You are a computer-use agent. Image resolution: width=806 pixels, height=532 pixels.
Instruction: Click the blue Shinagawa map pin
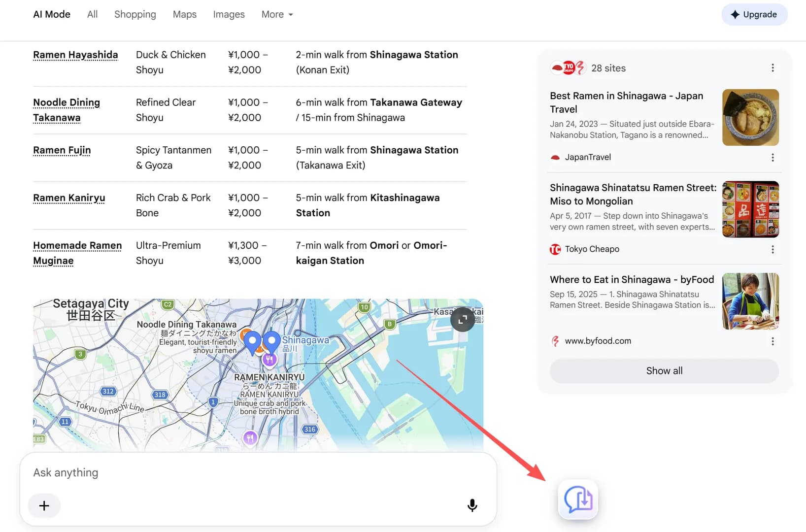tap(271, 342)
